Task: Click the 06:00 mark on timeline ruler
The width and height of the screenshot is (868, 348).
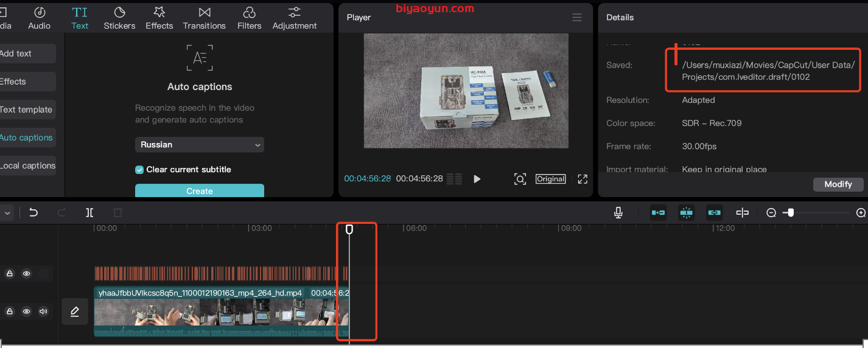Action: [416, 228]
